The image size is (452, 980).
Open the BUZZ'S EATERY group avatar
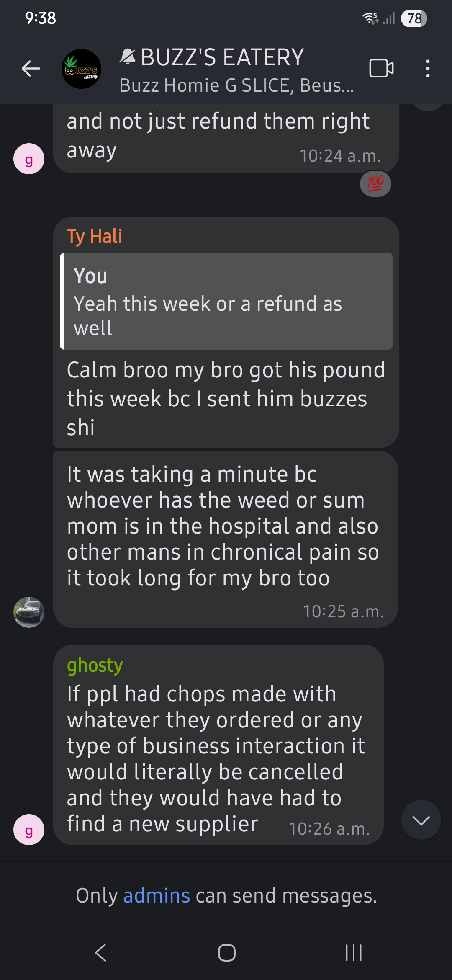(81, 69)
